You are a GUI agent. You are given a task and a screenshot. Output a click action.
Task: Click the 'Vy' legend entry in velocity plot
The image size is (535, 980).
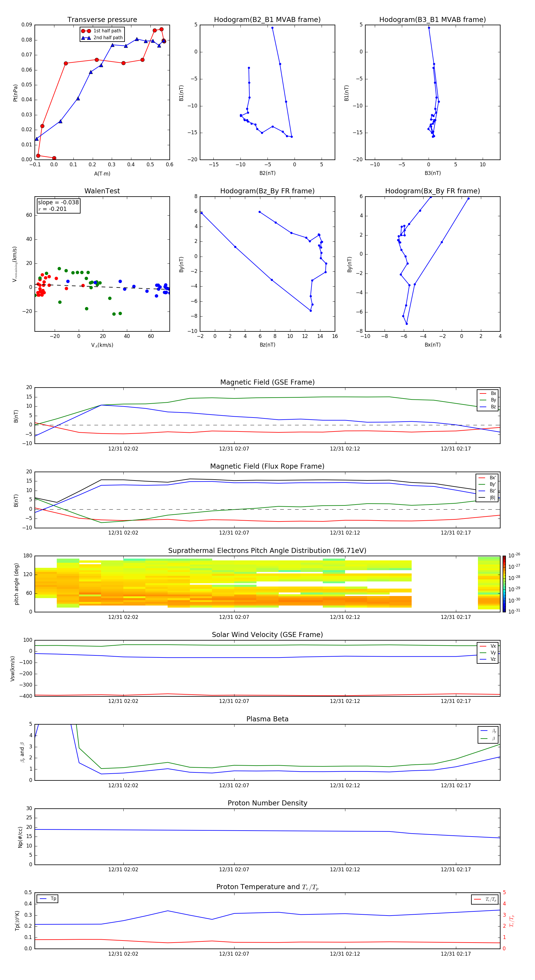488,652
